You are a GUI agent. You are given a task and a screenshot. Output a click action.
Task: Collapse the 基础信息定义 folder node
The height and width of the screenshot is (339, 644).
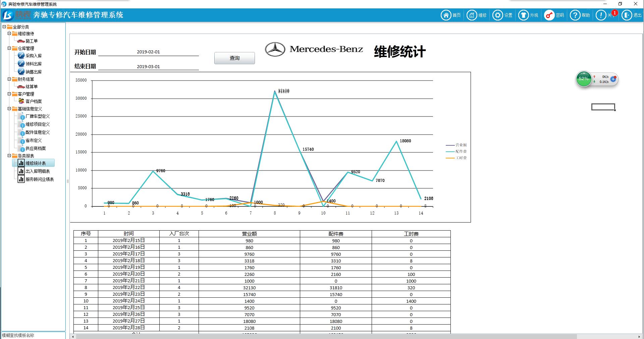[x=9, y=109]
